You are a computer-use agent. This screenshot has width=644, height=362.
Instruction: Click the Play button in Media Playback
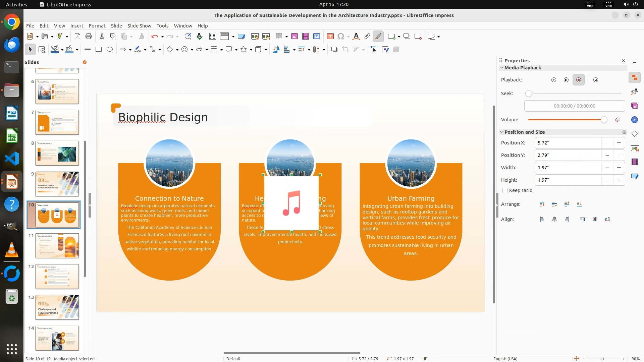[x=553, y=80]
